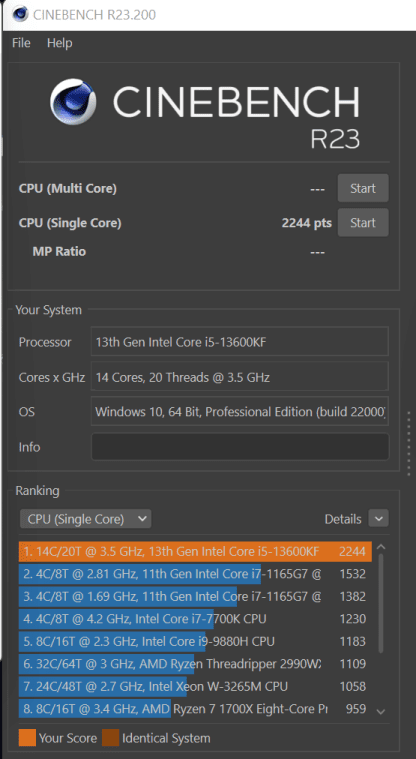Select ranking row 8 Ryzen 7 1700X
Screen dimensions: 416x759
(195, 709)
